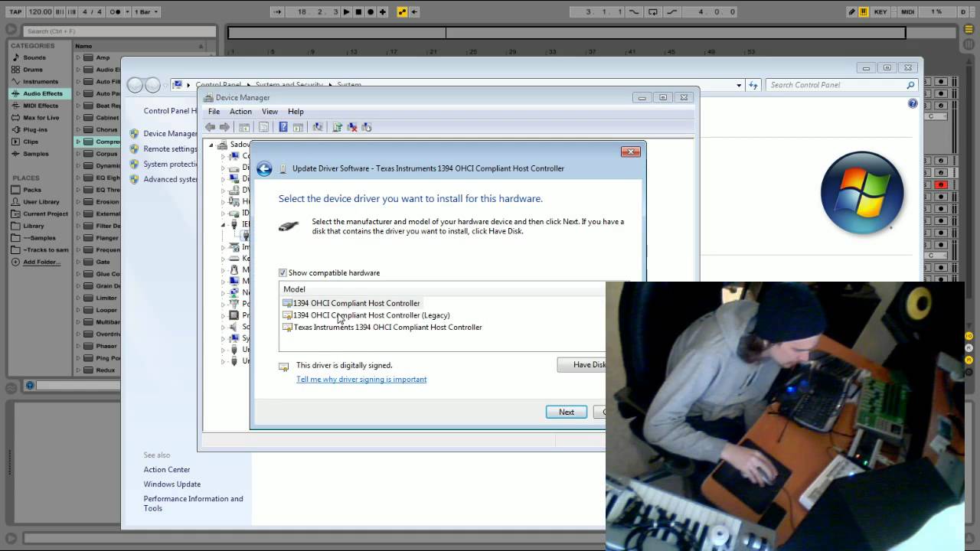The image size is (980, 551).
Task: Open 'Tell me why driver signing is important'
Action: coord(361,380)
